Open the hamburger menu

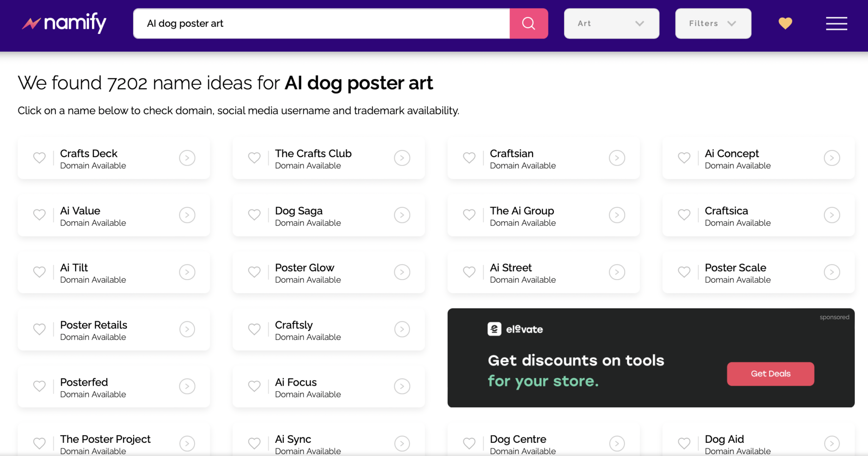tap(836, 23)
